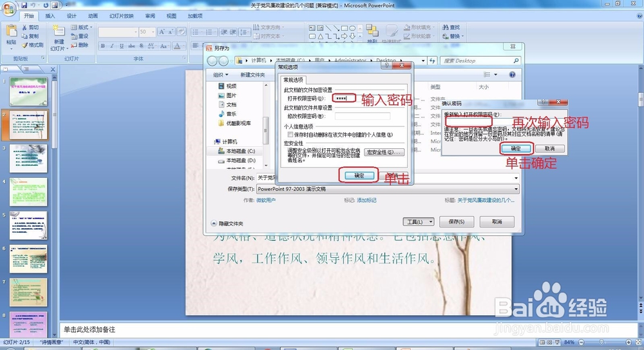The height and width of the screenshot is (350, 644).
Task: Open the Layout (版式) dropdown
Action: tap(82, 27)
